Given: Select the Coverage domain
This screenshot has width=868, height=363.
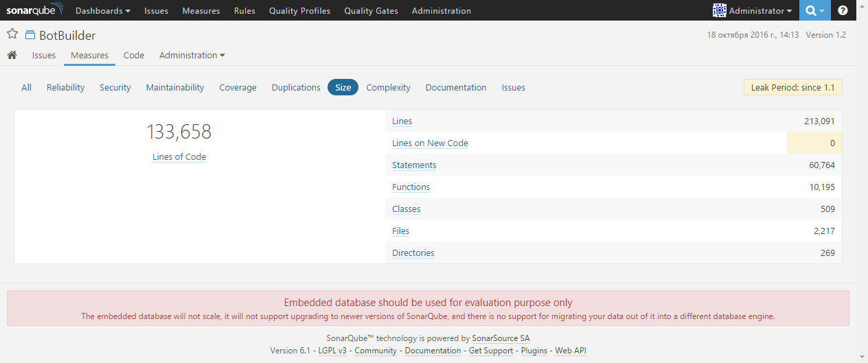Looking at the screenshot, I should [x=238, y=87].
